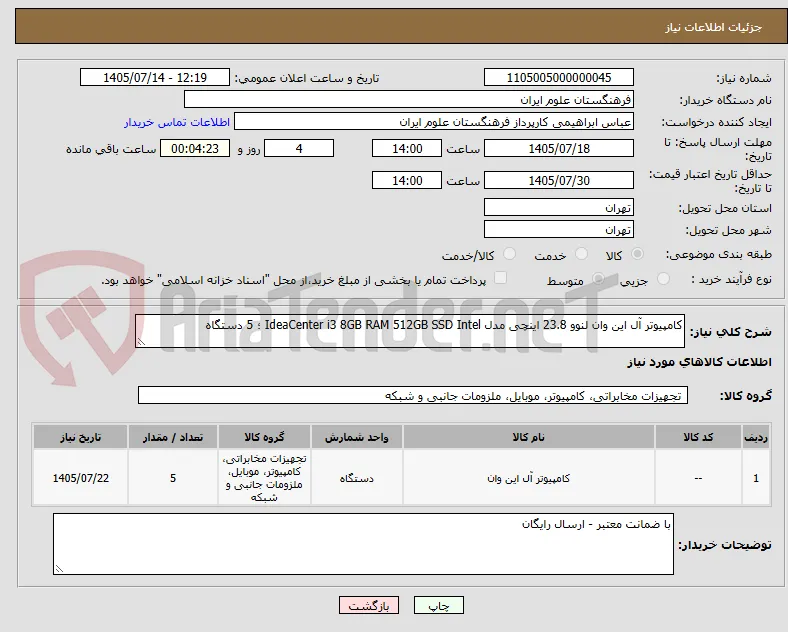Click the تعداد / مقدار column header
The width and height of the screenshot is (788, 632).
[x=173, y=437]
